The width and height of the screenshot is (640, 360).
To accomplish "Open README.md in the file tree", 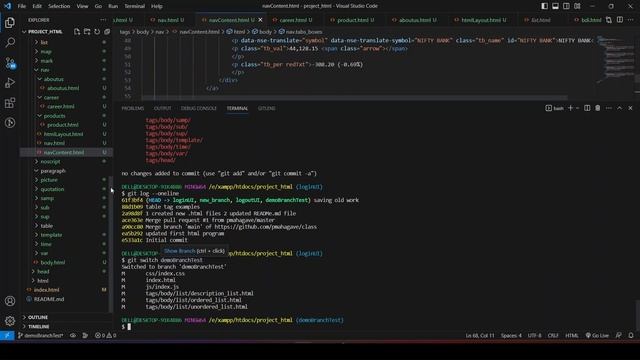I will (49, 299).
